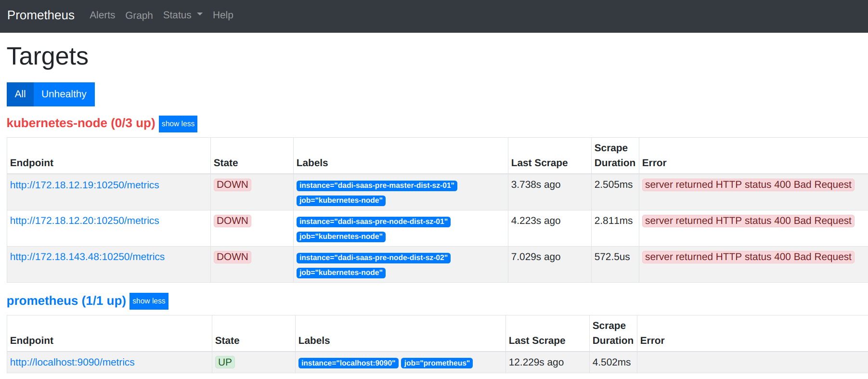
Task: Open endpoint http://172.18.143.48:10250/metrics
Action: point(87,257)
